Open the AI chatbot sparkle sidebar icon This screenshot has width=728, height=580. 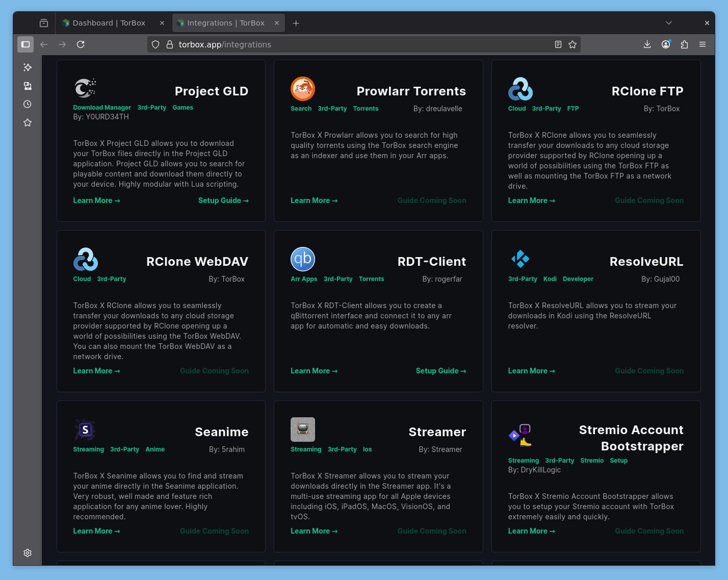[28, 67]
